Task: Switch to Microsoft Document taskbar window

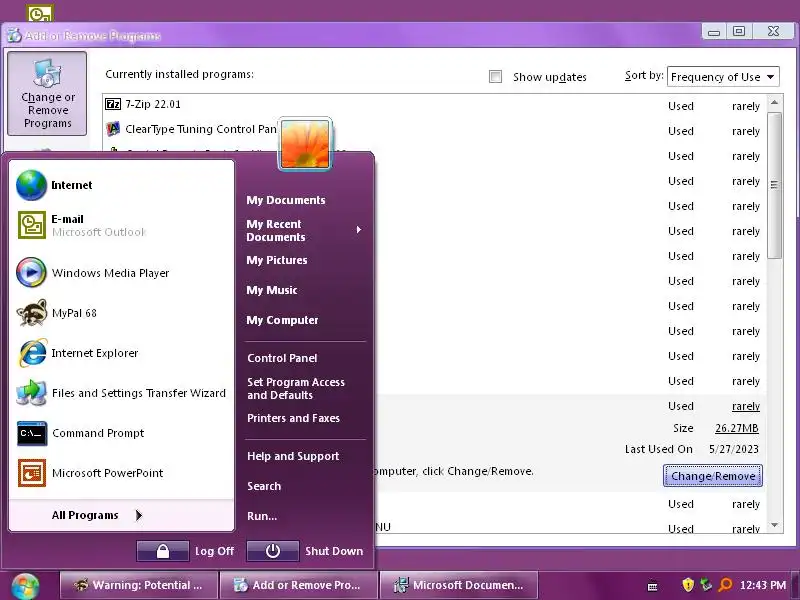Action: (459, 585)
